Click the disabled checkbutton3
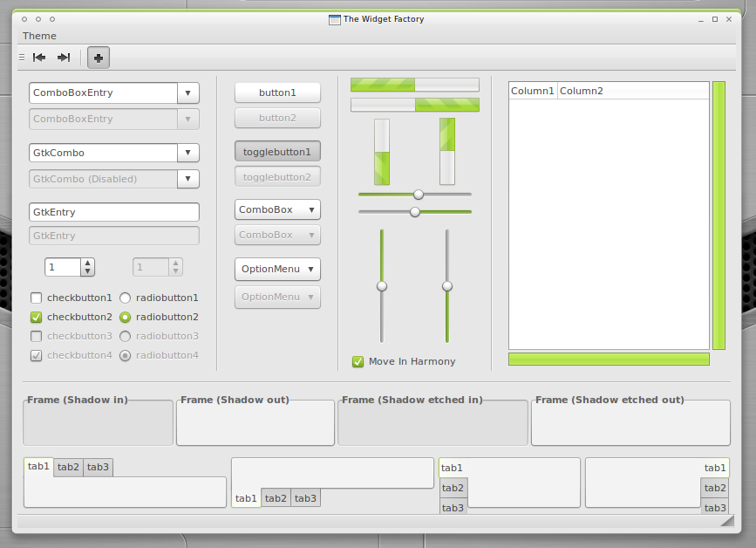The width and height of the screenshot is (756, 548). 71,336
